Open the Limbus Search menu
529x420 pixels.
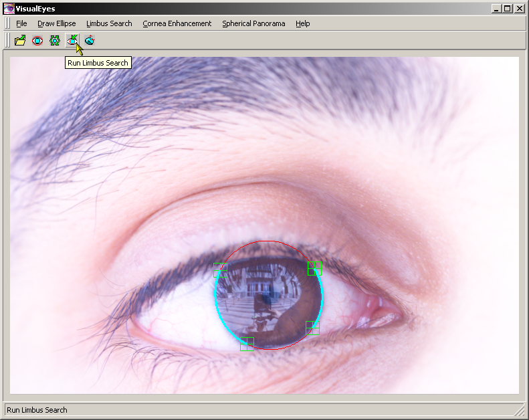(109, 23)
